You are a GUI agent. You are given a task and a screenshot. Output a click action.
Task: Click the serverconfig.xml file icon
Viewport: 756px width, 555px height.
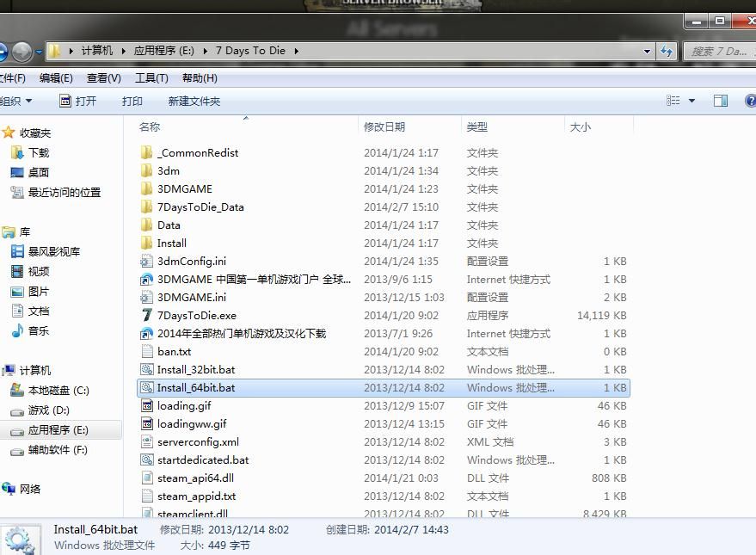point(147,442)
